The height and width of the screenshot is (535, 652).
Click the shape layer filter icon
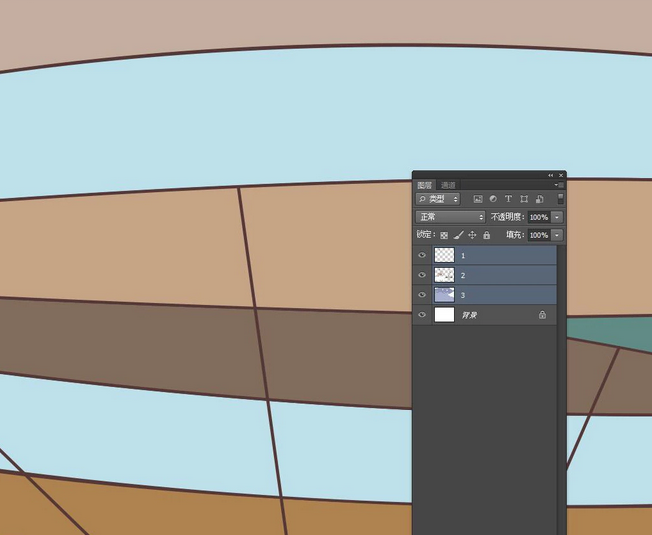[x=523, y=199]
